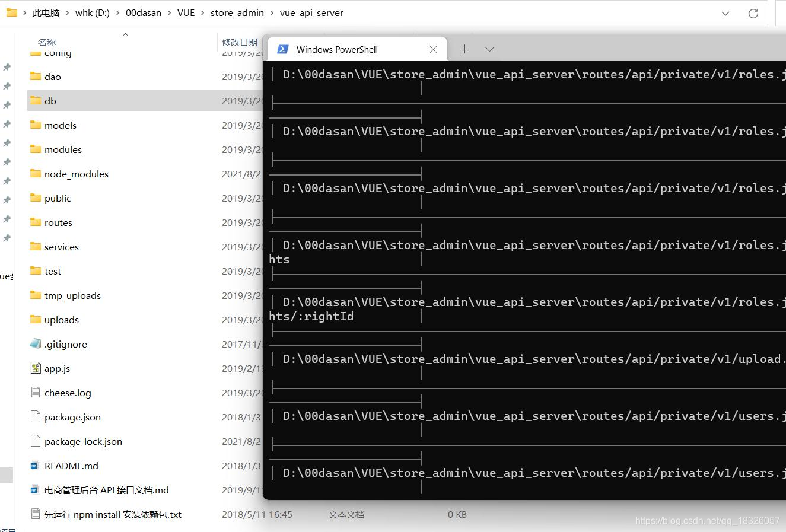Open the terminal new-tab profile dropdown
Image resolution: width=786 pixels, height=532 pixels.
(489, 49)
